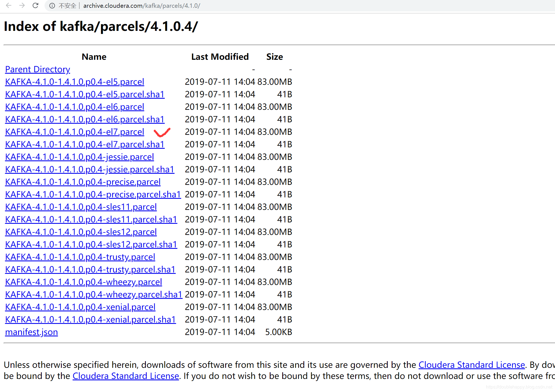This screenshot has width=555, height=392.
Task: Open the wheezy.parcel.sha1 link
Action: point(94,294)
